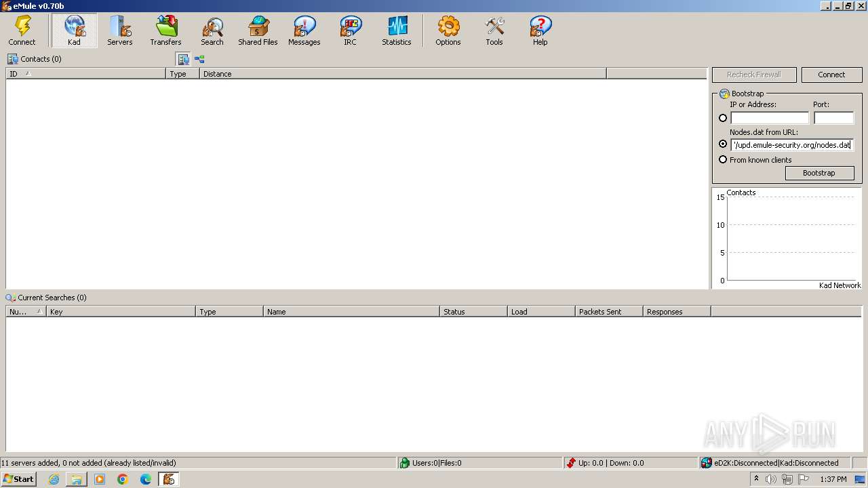
Task: Click the Bootstrap button
Action: coord(819,173)
